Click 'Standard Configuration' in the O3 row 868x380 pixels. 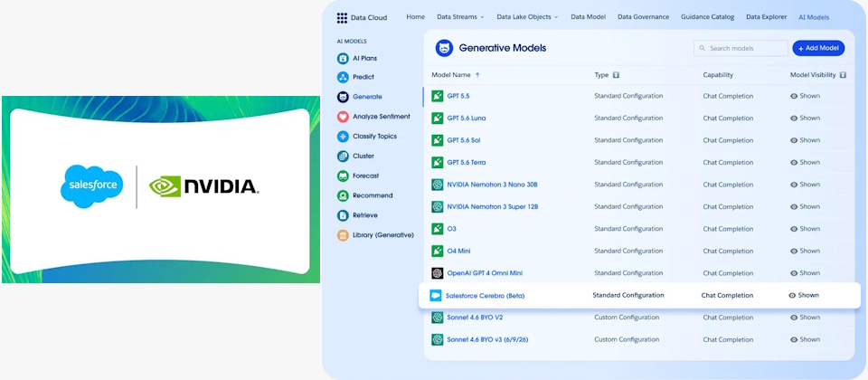[628, 229]
